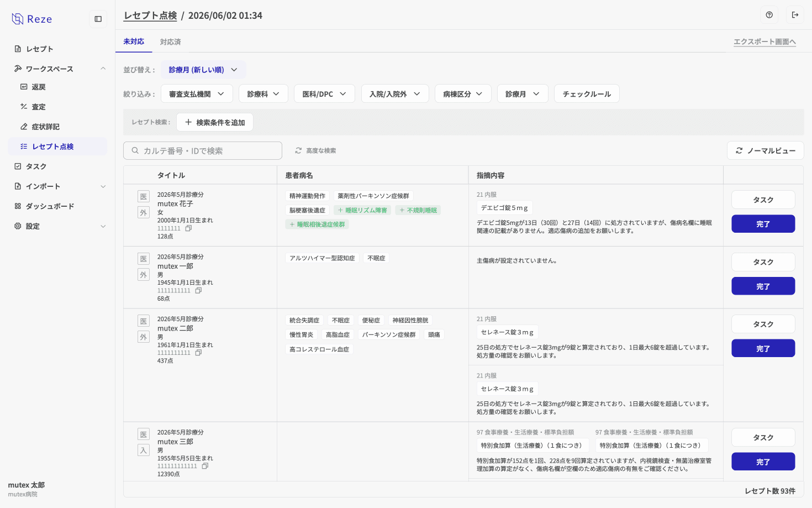Click the 査定 percent icon
812x508 pixels.
tap(24, 107)
